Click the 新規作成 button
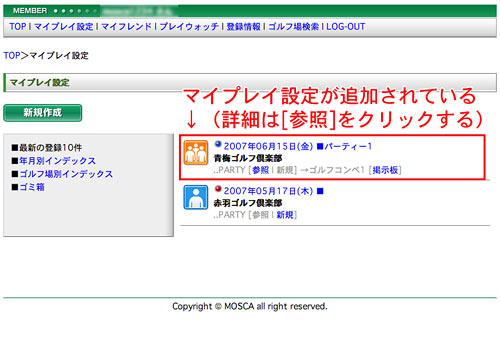500x362 pixels. coord(43,113)
